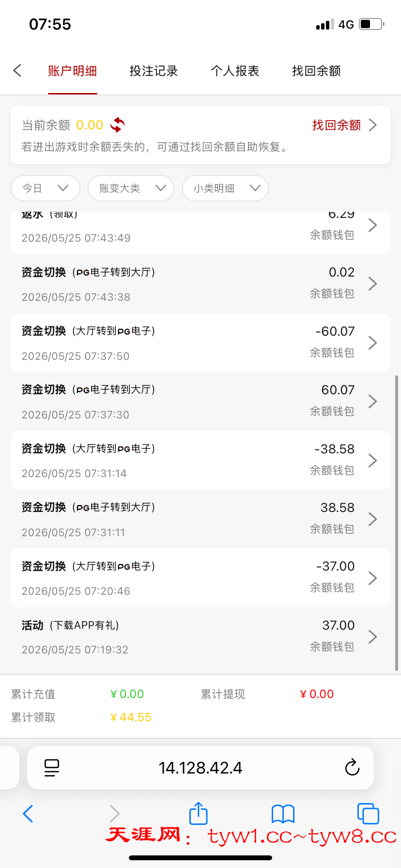The image size is (401, 868).
Task: Tap the back arrow in the header
Action: tap(17, 71)
